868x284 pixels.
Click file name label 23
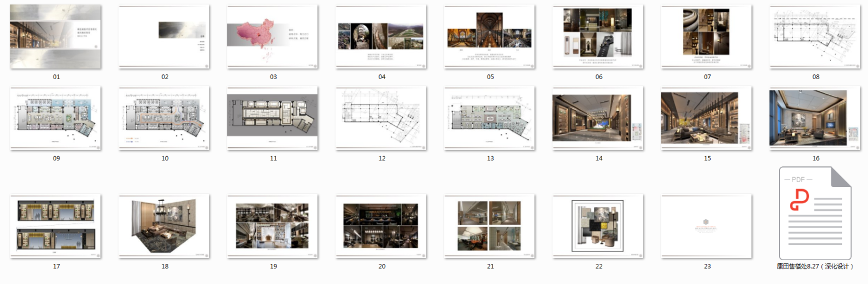(707, 266)
